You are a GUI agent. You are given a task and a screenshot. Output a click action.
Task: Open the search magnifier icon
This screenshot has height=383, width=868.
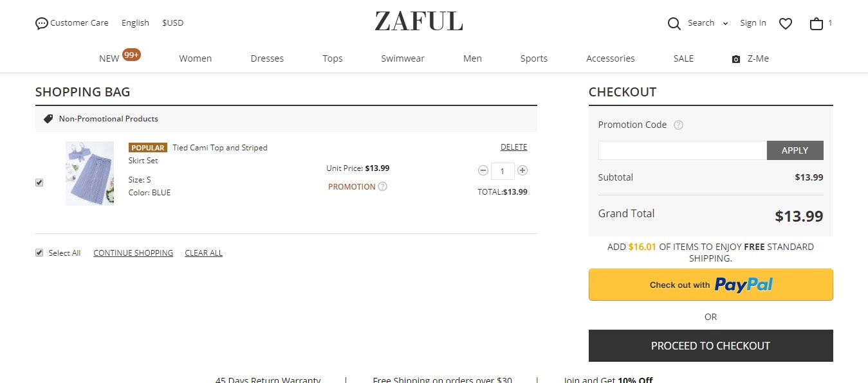pos(674,24)
